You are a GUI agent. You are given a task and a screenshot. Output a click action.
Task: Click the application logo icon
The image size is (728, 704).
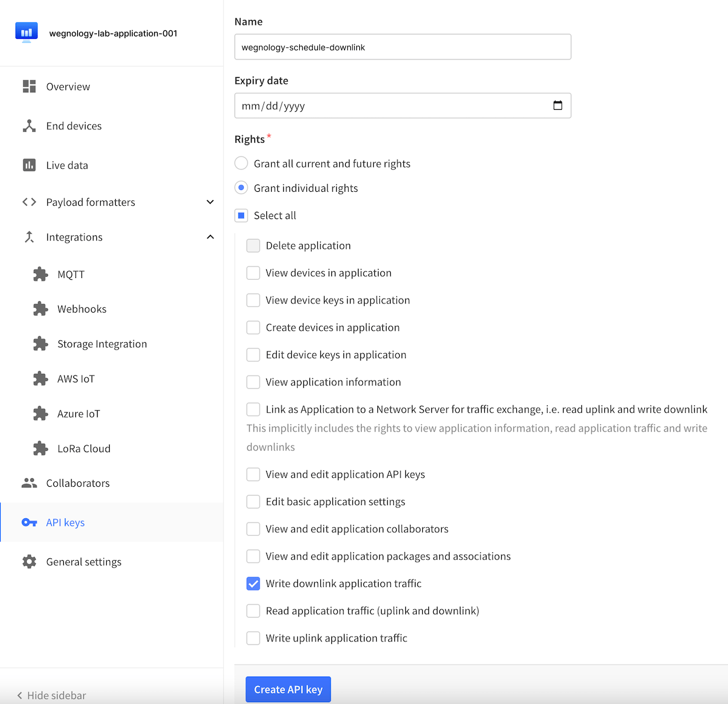click(x=27, y=33)
